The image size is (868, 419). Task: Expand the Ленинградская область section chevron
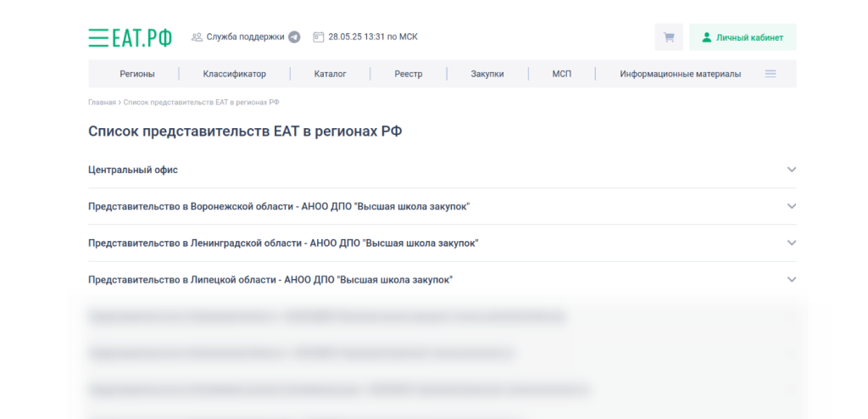pos(792,243)
